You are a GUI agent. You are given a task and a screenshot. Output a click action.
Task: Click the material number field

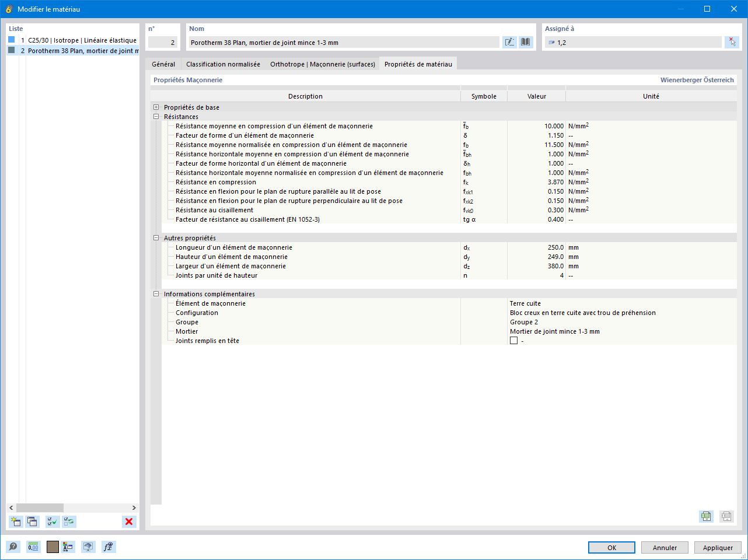(162, 43)
